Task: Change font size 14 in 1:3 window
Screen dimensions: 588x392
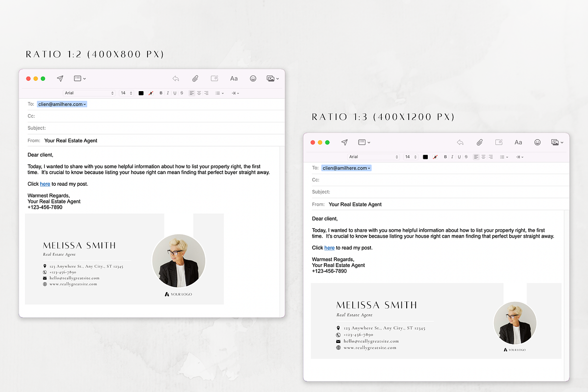Action: [x=411, y=157]
